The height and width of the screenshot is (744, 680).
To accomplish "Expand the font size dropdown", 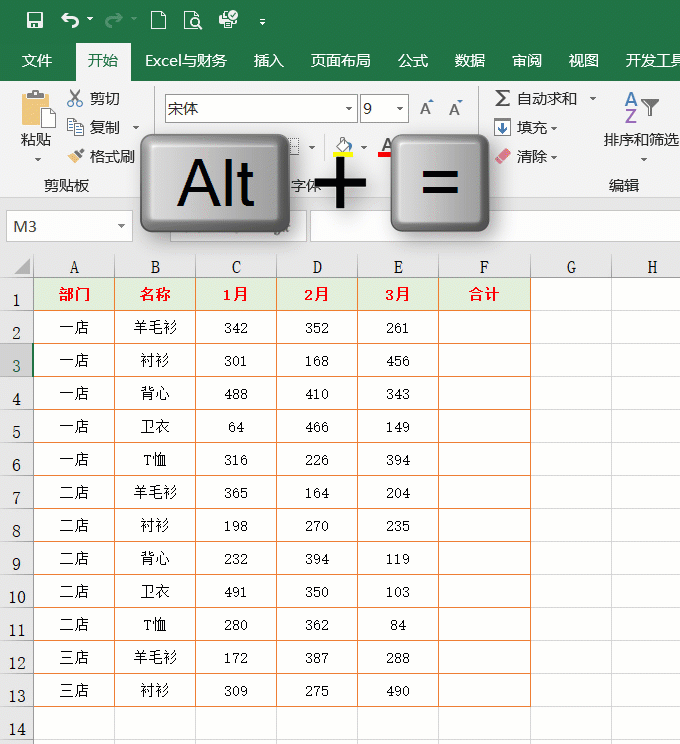I will (400, 109).
